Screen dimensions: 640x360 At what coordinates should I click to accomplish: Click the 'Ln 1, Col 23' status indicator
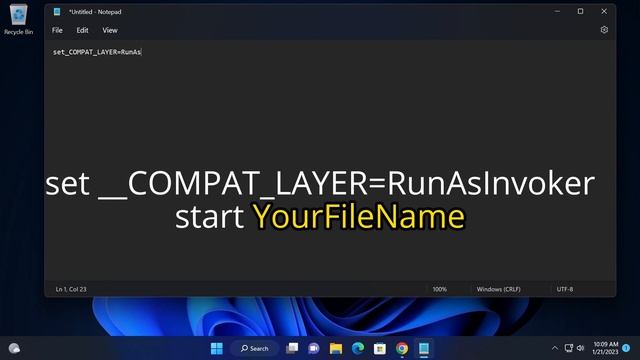(71, 289)
